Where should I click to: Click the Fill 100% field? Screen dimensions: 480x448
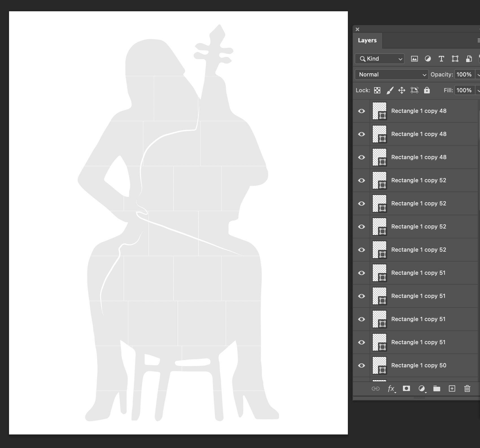click(464, 90)
